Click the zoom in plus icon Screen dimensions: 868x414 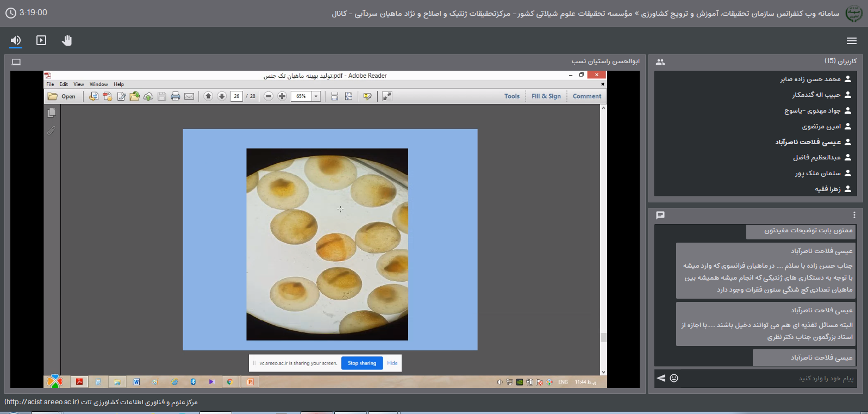tap(282, 96)
